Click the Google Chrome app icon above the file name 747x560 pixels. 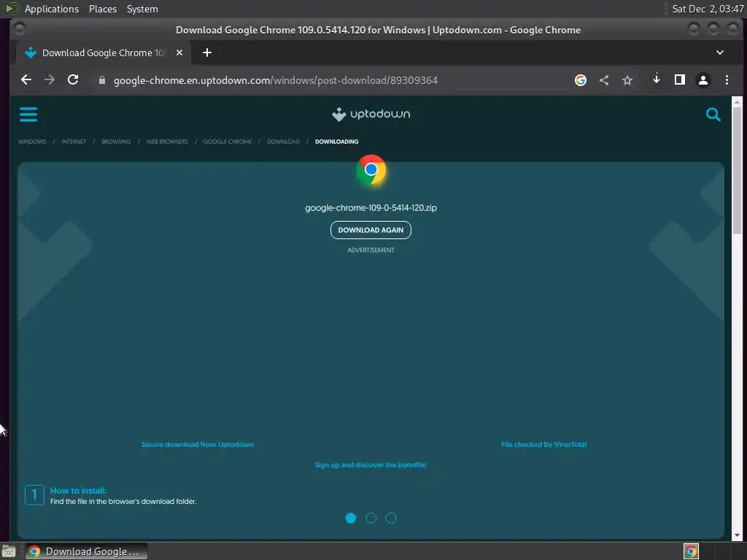(x=371, y=170)
